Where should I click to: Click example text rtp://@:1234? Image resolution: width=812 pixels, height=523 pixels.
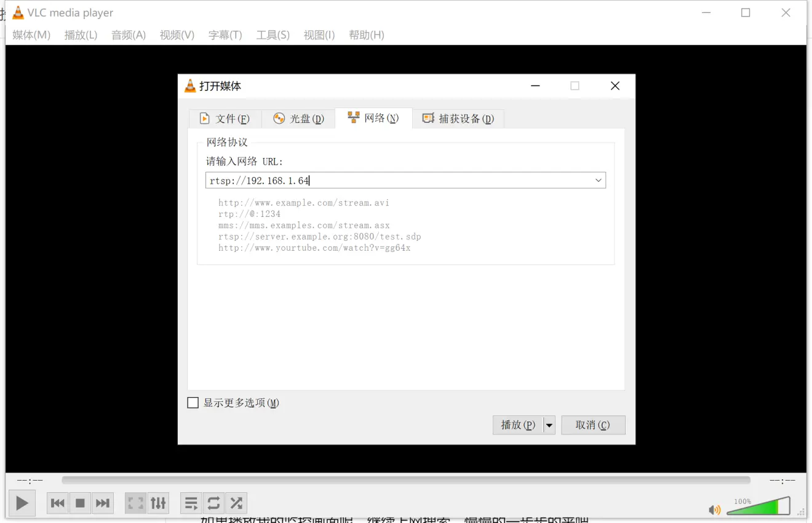pos(249,214)
